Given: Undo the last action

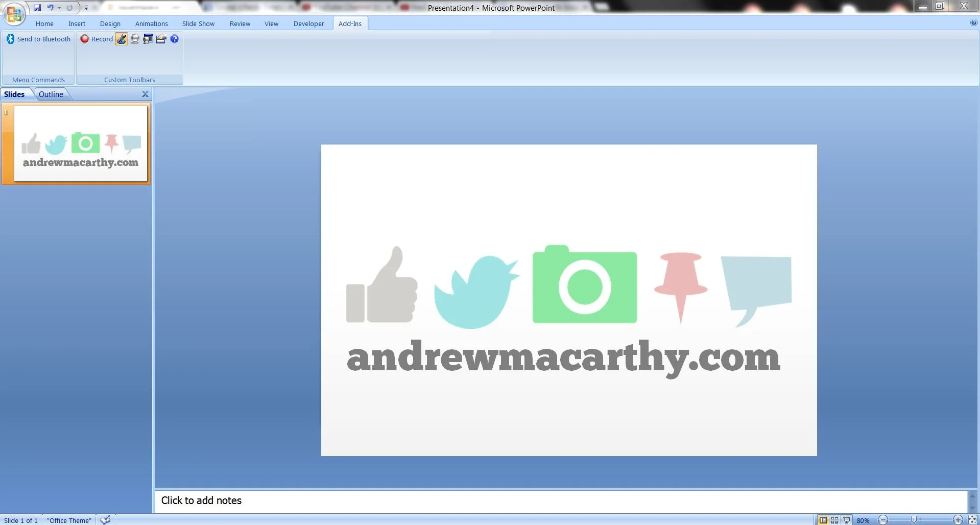Looking at the screenshot, I should coord(50,8).
